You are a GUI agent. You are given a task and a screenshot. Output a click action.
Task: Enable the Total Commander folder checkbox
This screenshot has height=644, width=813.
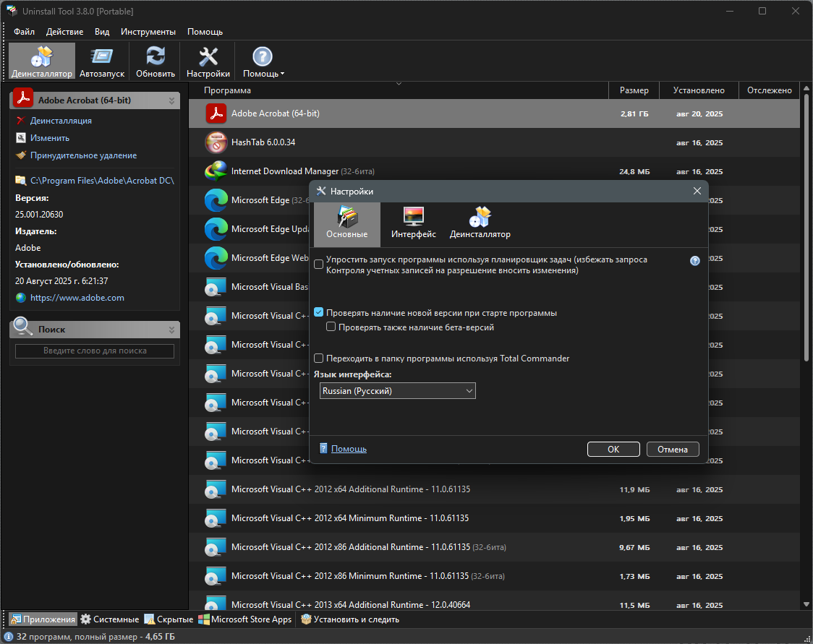coord(319,359)
